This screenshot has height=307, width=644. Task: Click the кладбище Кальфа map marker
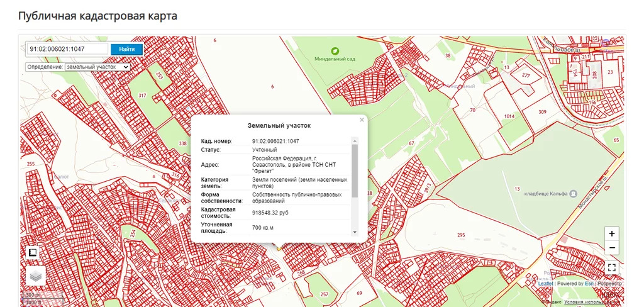click(573, 194)
